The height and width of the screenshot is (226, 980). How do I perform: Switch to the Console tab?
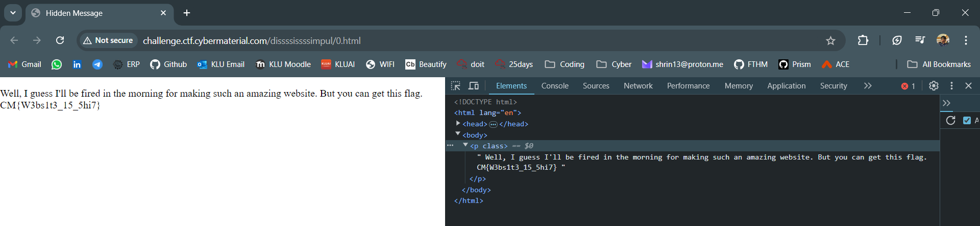click(555, 86)
